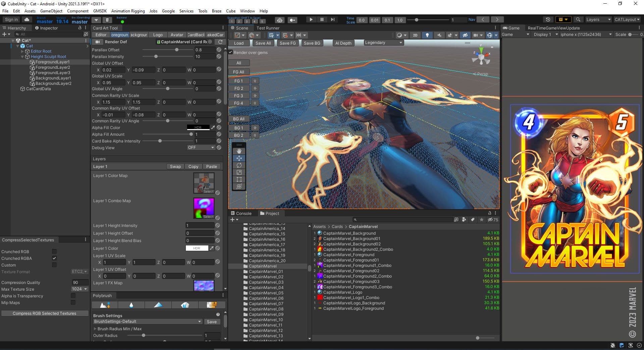Viewport: 644px width, 350px height.
Task: Switch the Scene view to 2D mode
Action: pos(416,35)
